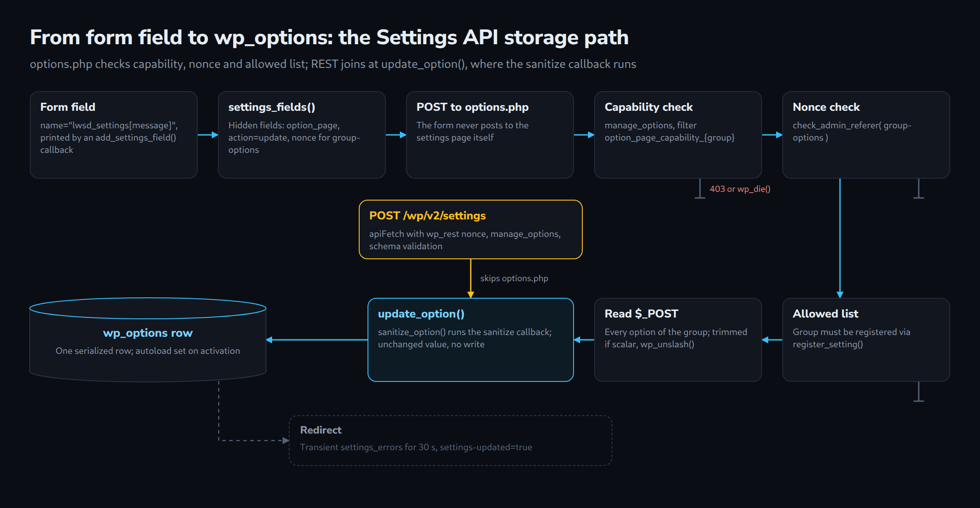Screen dimensions: 980x508
Task: Click text 'check_admin_referer( group-options )'
Action: pyautogui.click(x=852, y=131)
